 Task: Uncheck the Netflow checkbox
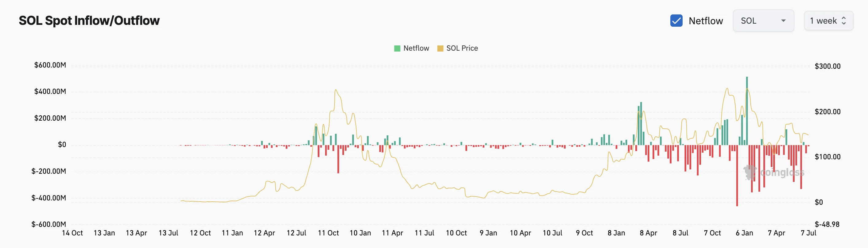click(676, 21)
